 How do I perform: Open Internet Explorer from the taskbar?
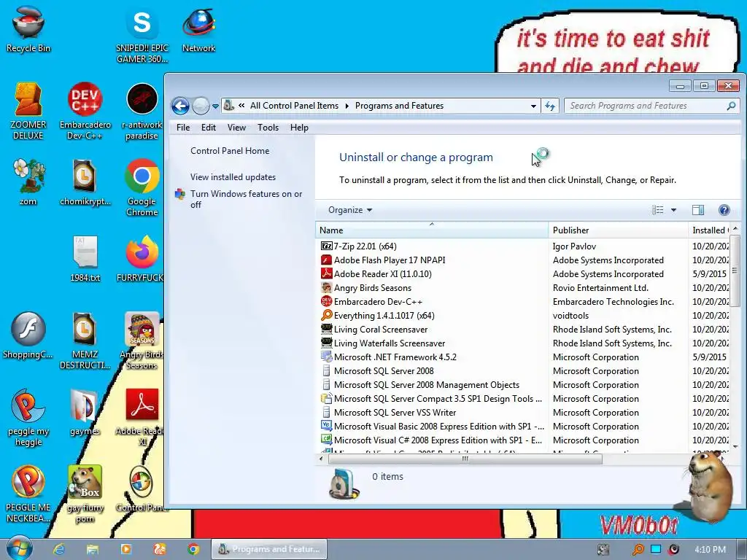(x=59, y=549)
